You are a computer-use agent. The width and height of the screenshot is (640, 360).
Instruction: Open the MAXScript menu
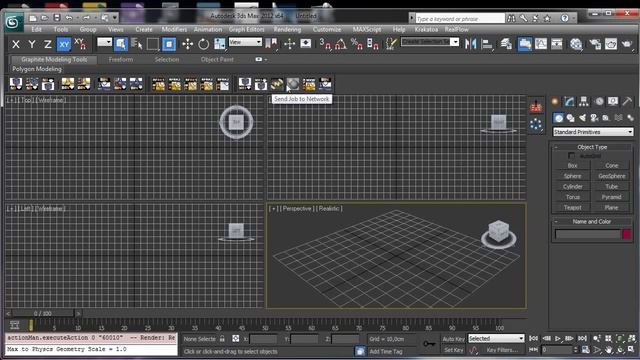(367, 29)
